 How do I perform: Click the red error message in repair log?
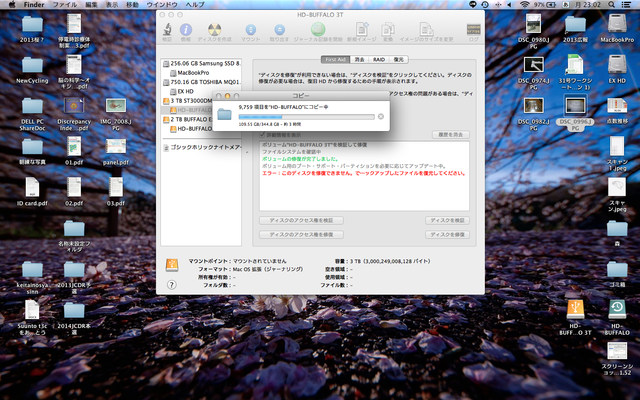(x=363, y=173)
